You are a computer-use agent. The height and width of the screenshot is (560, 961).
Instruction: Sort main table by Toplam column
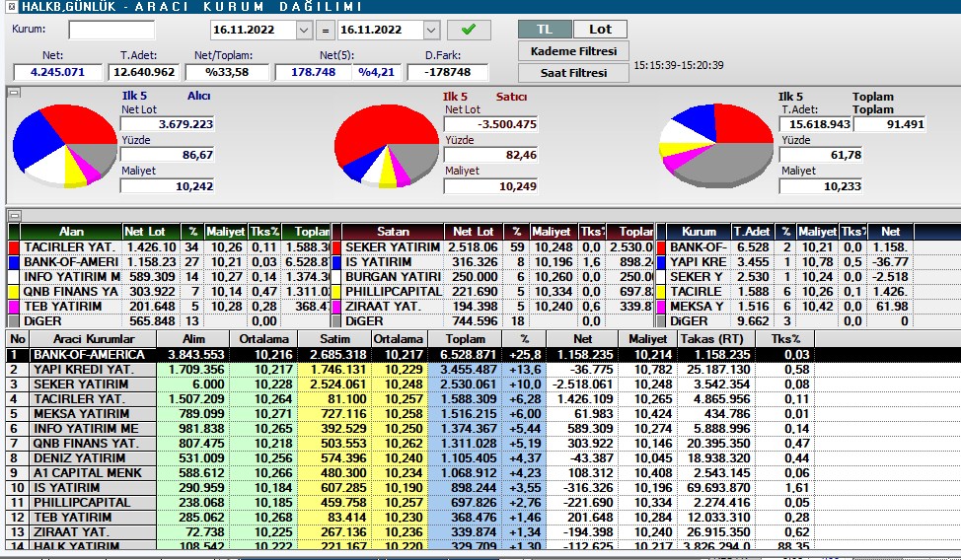click(465, 339)
